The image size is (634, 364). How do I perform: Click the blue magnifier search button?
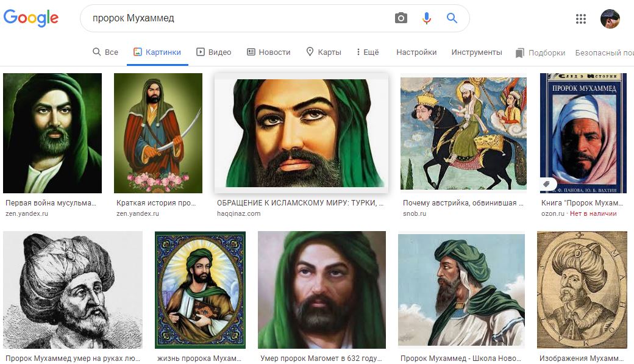tap(452, 18)
